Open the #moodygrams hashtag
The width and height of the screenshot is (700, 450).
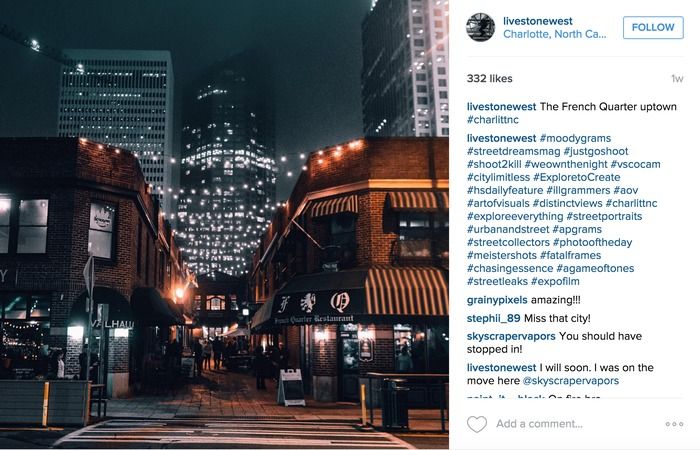pyautogui.click(x=575, y=138)
